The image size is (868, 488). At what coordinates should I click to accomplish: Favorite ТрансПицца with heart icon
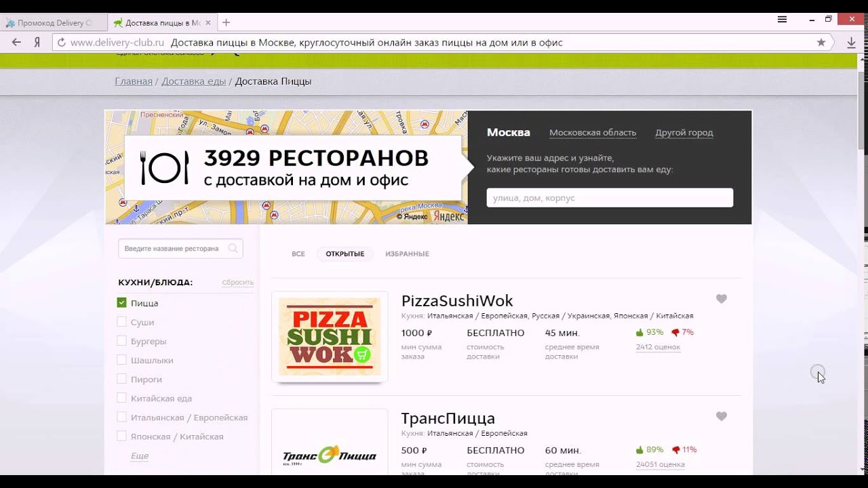pos(722,416)
